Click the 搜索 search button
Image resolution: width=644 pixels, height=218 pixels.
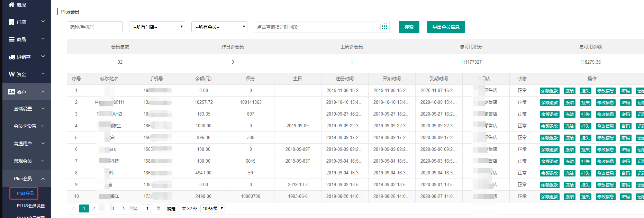[409, 27]
